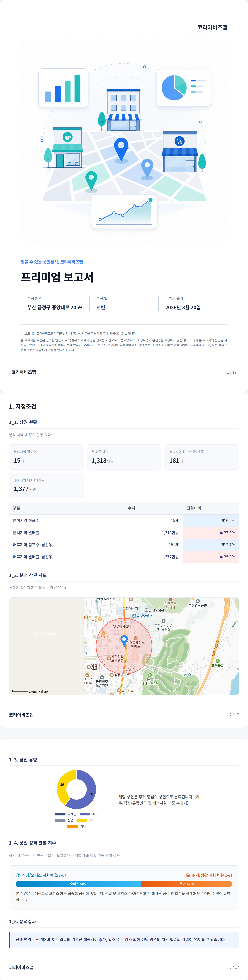Viewport: 248px width, 980px height.
Task: Click the large blue location pin illustration
Action: click(121, 150)
